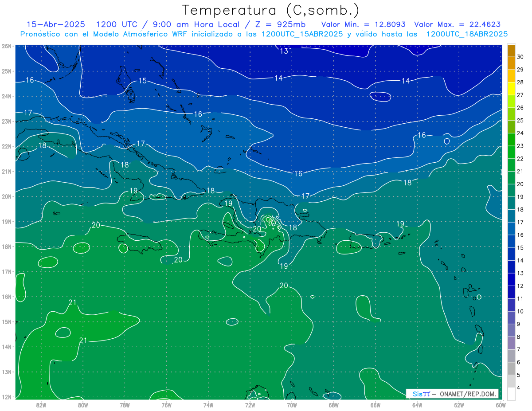Select the '25N' latitude axis label

[7, 71]
